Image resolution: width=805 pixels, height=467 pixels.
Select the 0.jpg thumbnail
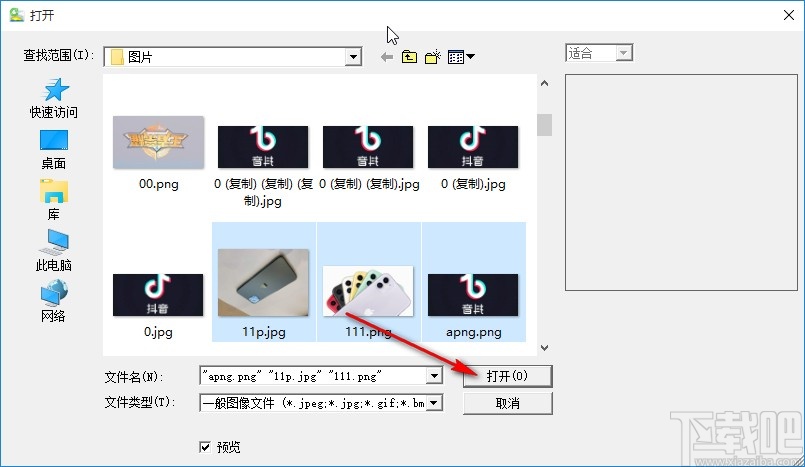158,295
